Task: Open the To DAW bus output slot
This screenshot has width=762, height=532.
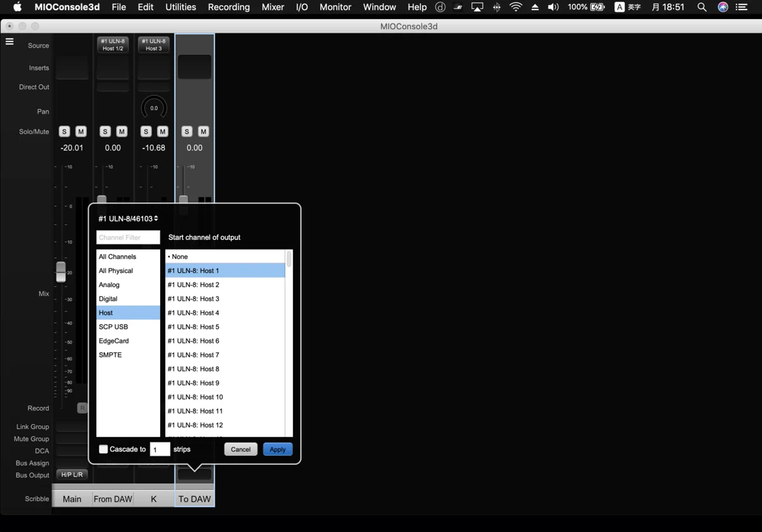Action: coord(194,474)
